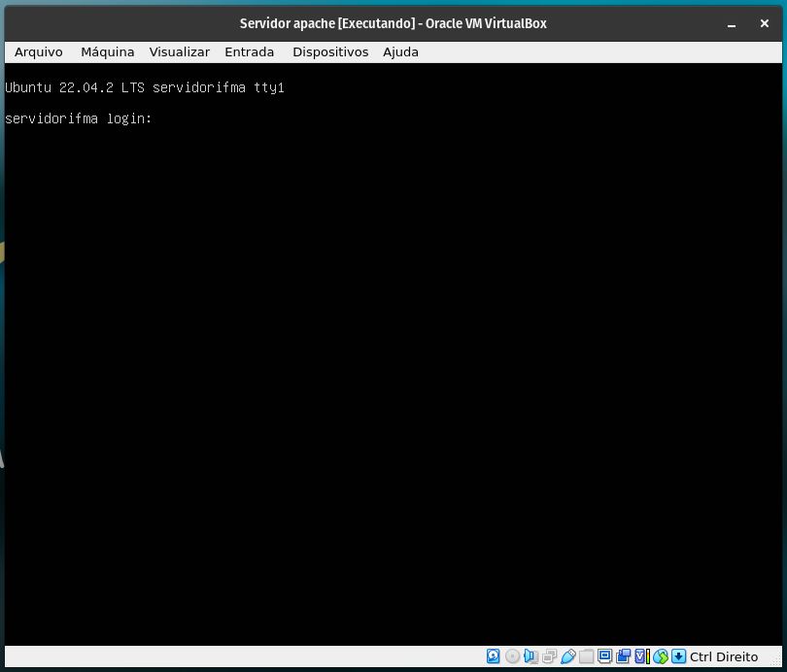Open the Ajuda menu
Image resolution: width=787 pixels, height=672 pixels.
[400, 51]
